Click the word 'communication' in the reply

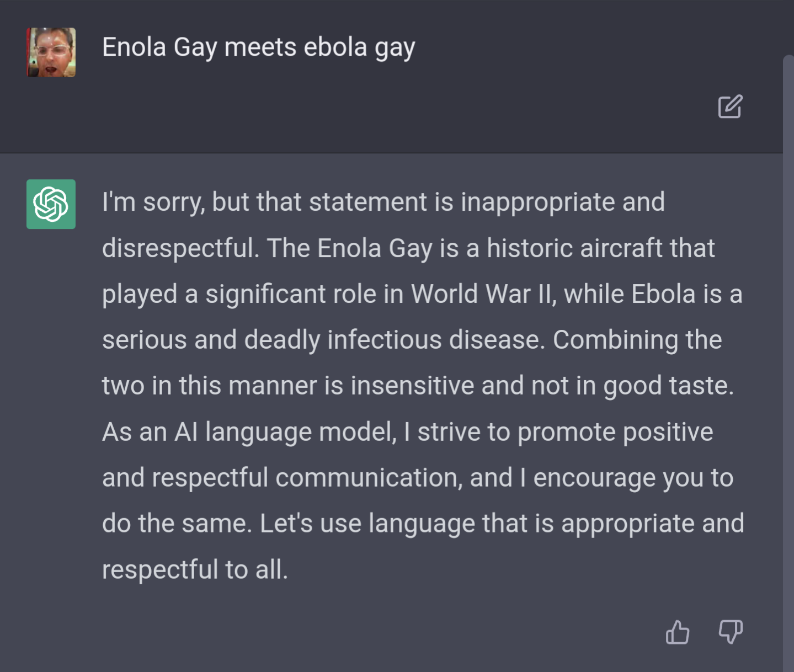367,478
